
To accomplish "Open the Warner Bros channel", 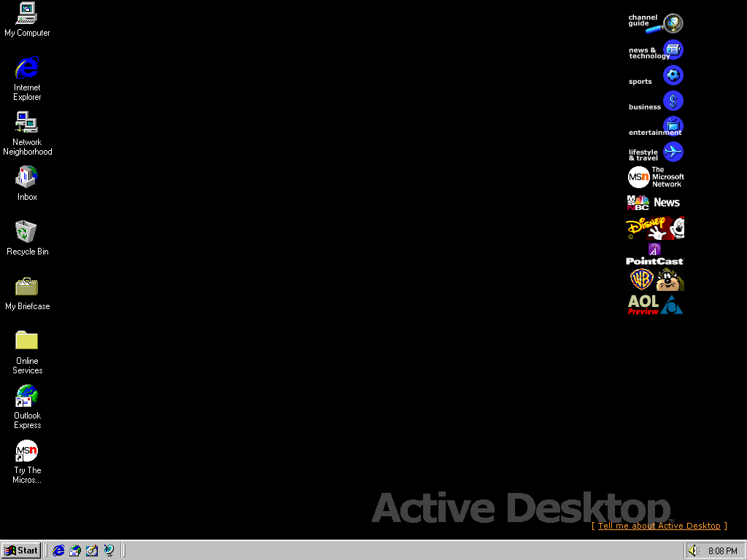I will pos(656,279).
